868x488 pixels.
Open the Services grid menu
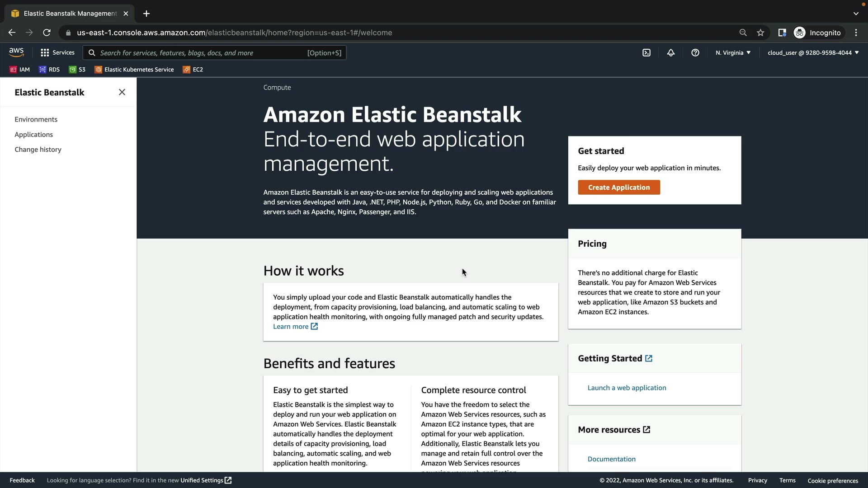[x=57, y=53]
